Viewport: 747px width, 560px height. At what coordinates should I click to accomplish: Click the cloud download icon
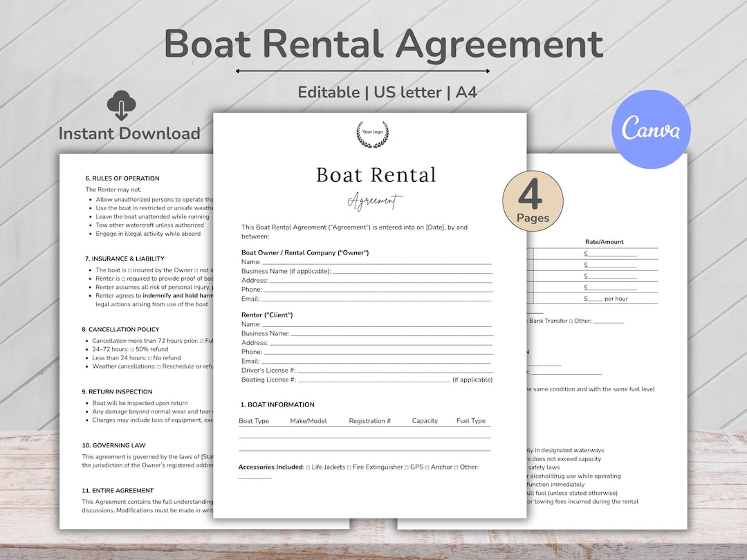[x=121, y=105]
